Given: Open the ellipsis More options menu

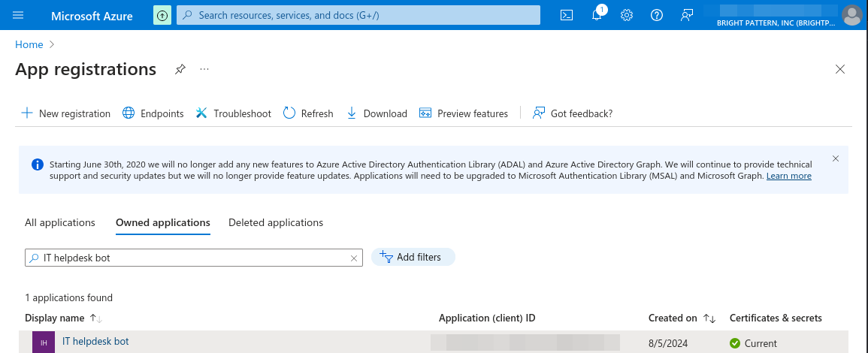Looking at the screenshot, I should tap(205, 69).
